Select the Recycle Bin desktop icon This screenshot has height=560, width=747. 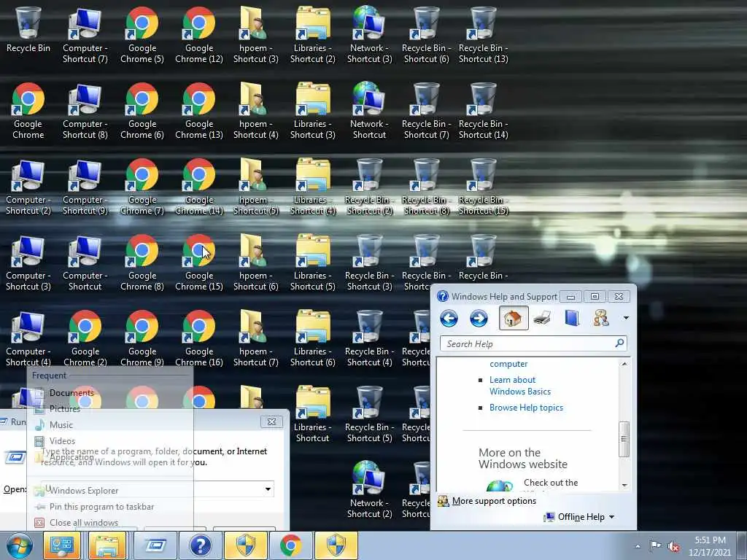pyautogui.click(x=28, y=30)
